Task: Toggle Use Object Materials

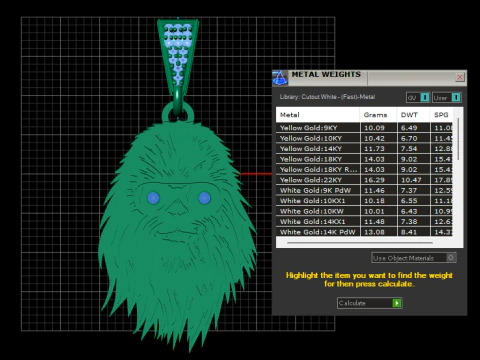Action: coord(414,258)
